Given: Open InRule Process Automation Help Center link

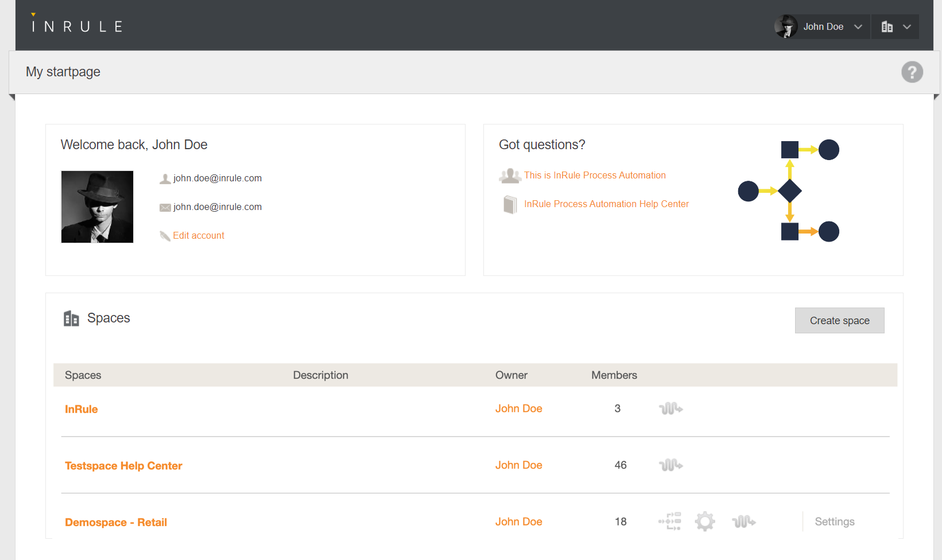Looking at the screenshot, I should coord(606,204).
